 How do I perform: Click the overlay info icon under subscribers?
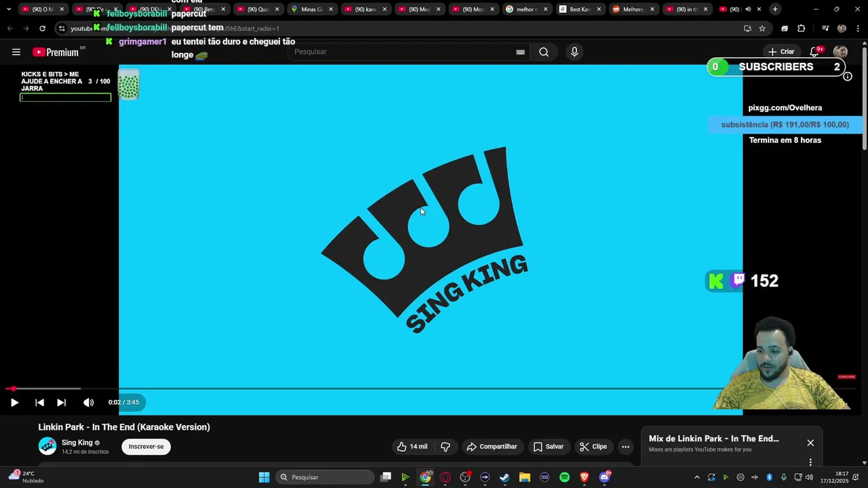click(x=848, y=77)
